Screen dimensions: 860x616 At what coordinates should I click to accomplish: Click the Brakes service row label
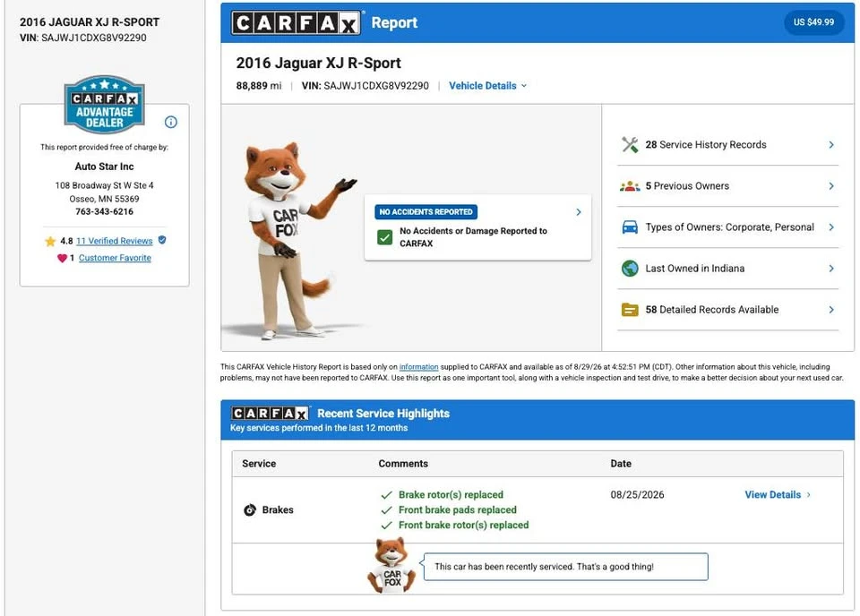(x=278, y=510)
